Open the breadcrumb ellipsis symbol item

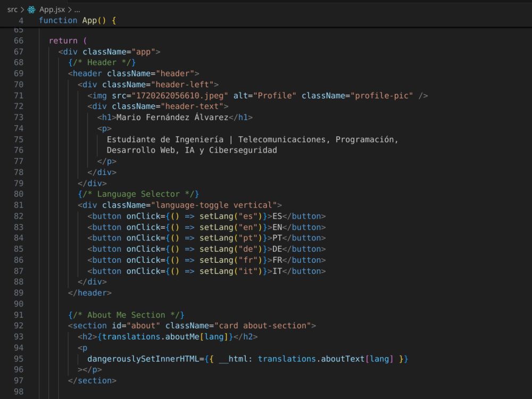[x=77, y=10]
